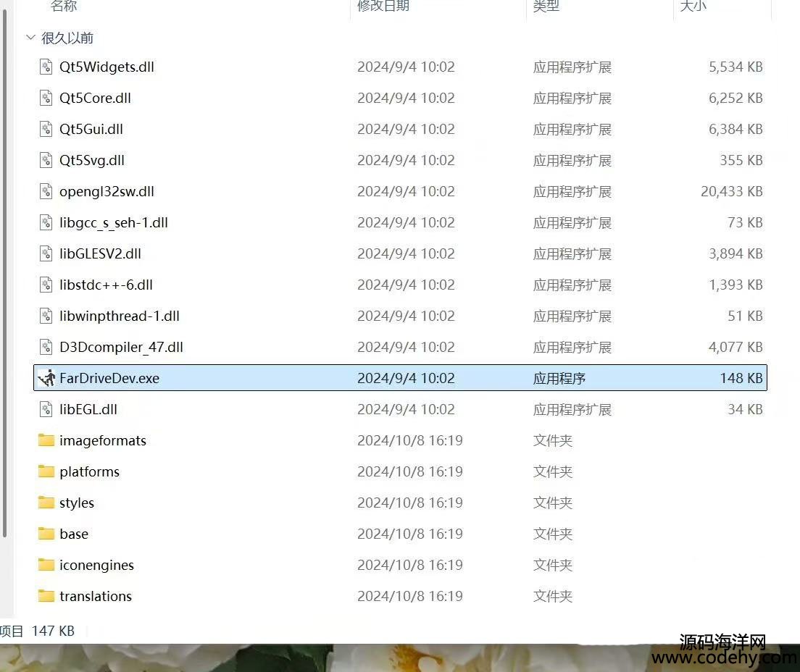Click the libGLESV2.dll file icon
800x672 pixels.
coord(46,253)
